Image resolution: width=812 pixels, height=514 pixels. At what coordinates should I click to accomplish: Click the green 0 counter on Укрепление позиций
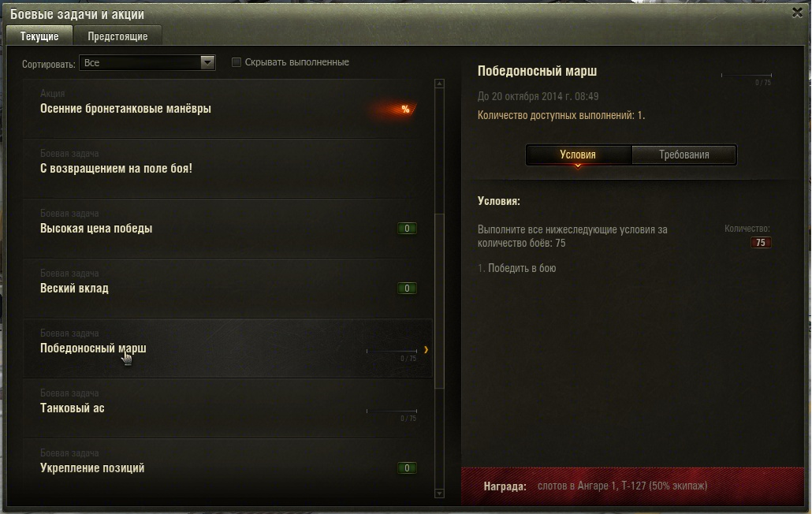tap(407, 468)
